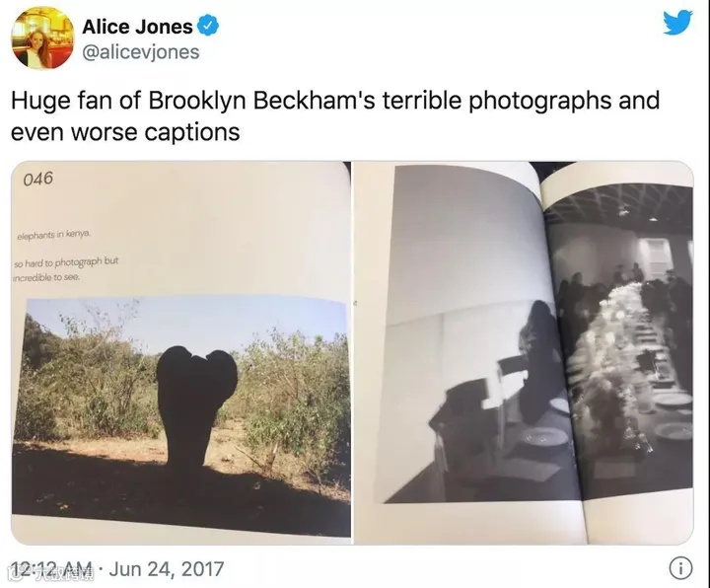This screenshot has height=588, width=710.
Task: Click the elephants in kenya caption
Action: [x=54, y=235]
